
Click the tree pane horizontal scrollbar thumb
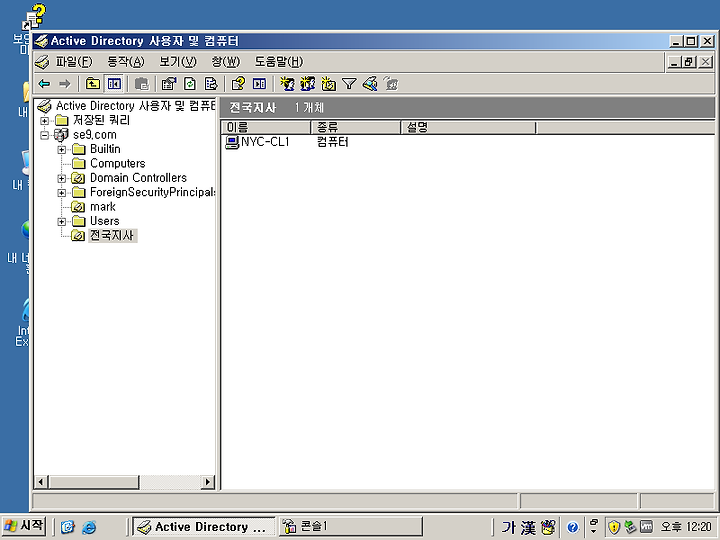point(94,482)
